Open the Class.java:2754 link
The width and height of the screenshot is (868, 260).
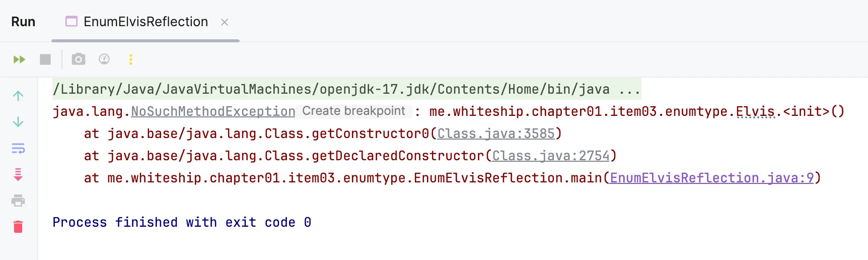click(551, 156)
